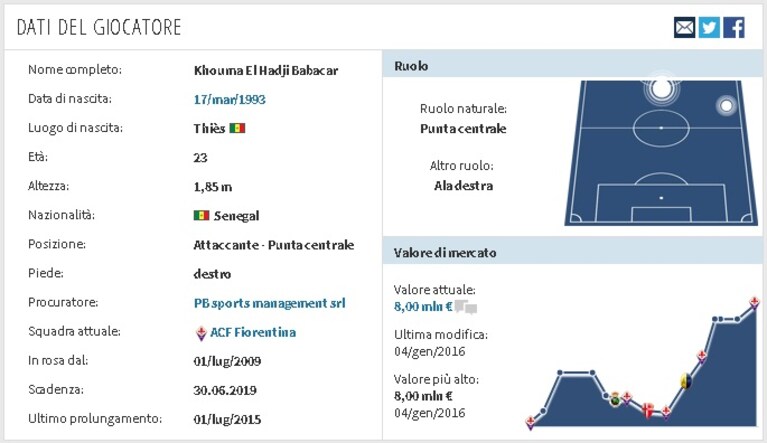Click current value 8,00 mln € link
The image size is (767, 443).
point(423,307)
